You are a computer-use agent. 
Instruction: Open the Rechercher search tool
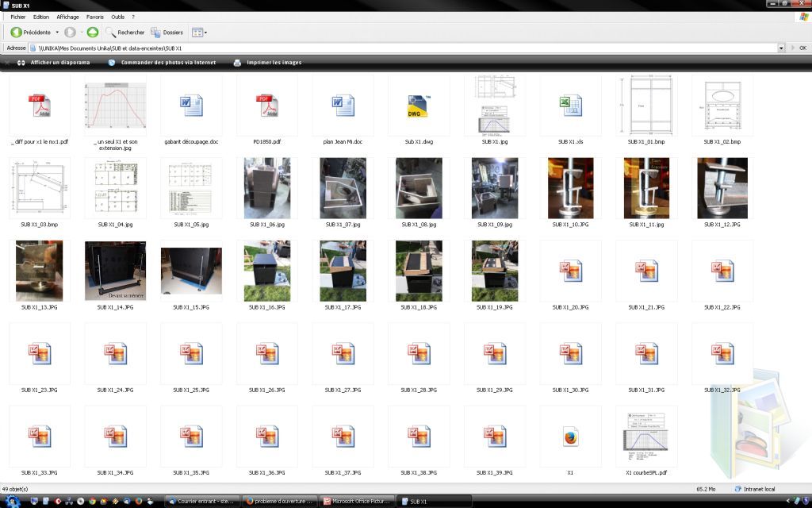(x=124, y=32)
